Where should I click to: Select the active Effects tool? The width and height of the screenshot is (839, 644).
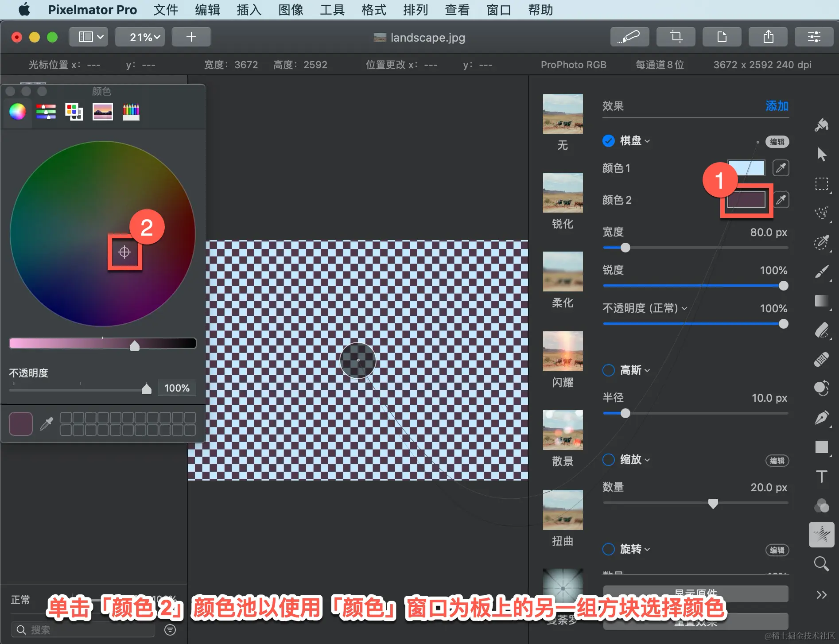coord(822,535)
